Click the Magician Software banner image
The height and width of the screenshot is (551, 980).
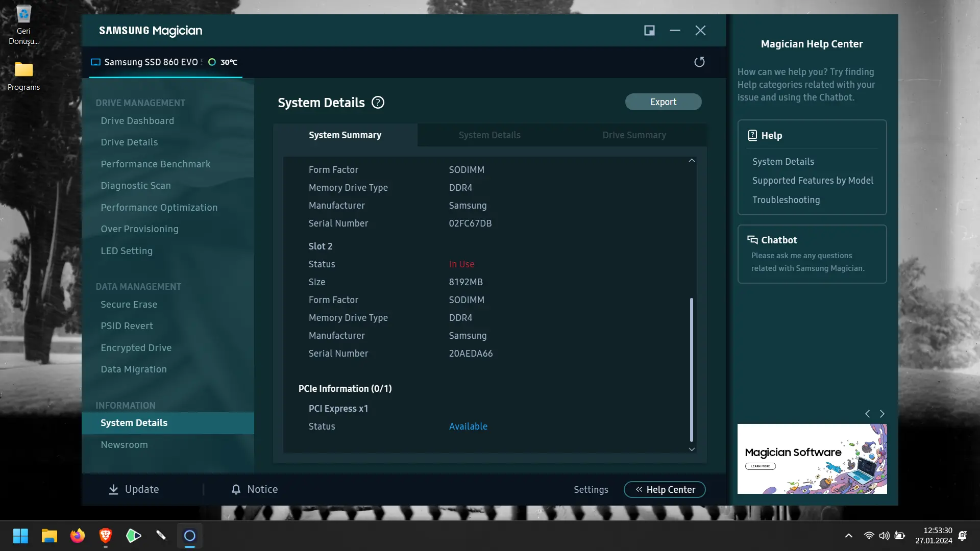[812, 459]
